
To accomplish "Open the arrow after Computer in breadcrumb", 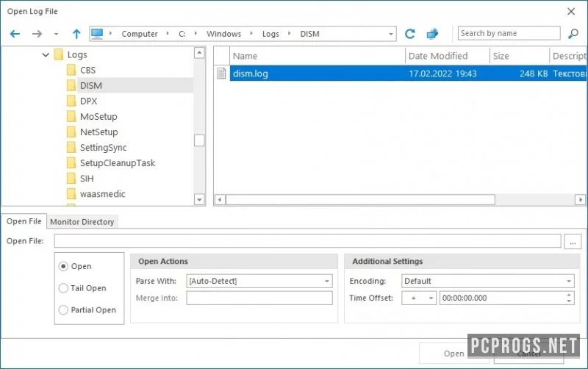I will pos(168,34).
